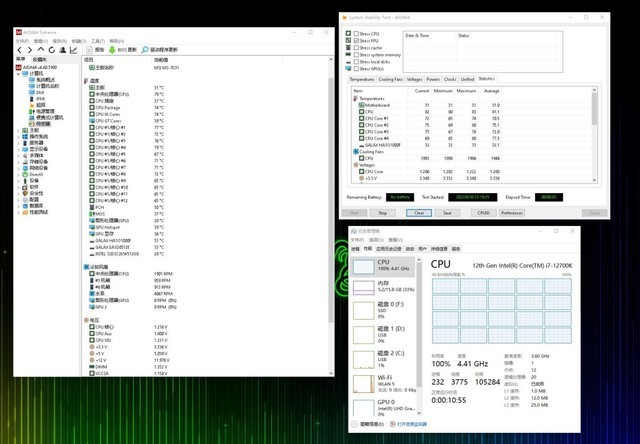640x444 pixels.
Task: Click the Save button in stability test
Action: pos(447,213)
